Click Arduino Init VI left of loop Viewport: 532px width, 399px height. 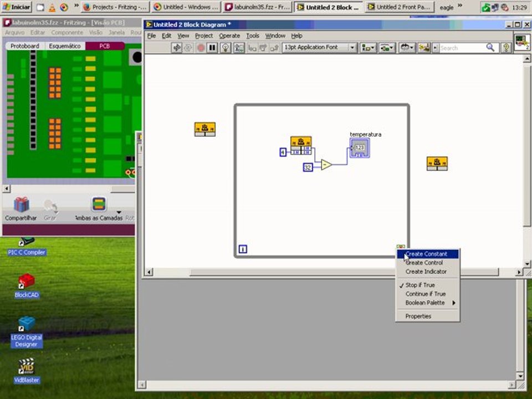click(205, 129)
